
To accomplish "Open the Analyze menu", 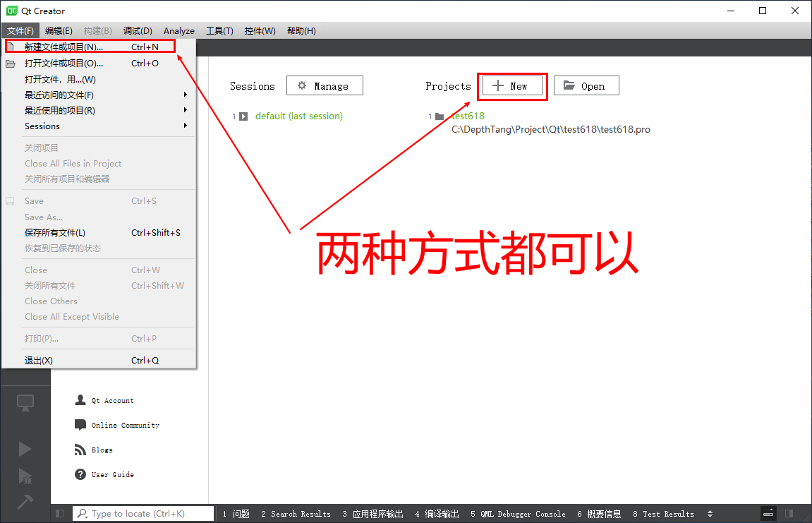I will click(179, 30).
